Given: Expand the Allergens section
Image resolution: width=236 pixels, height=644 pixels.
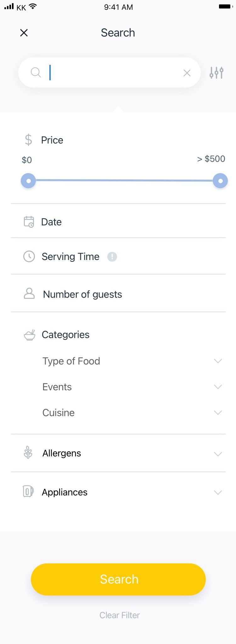Looking at the screenshot, I should coord(118,453).
